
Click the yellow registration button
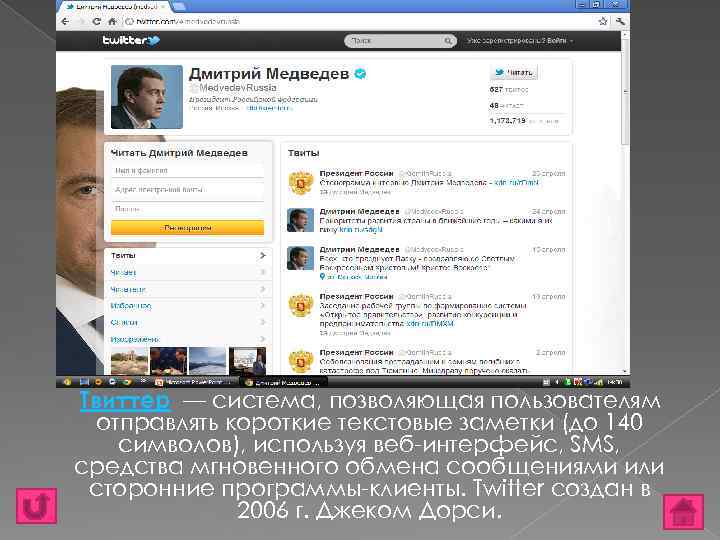[188, 228]
